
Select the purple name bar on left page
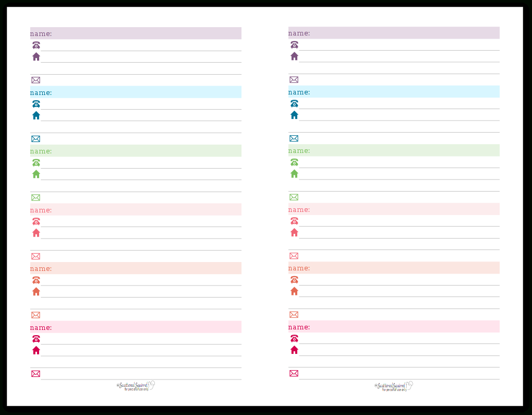[136, 33]
